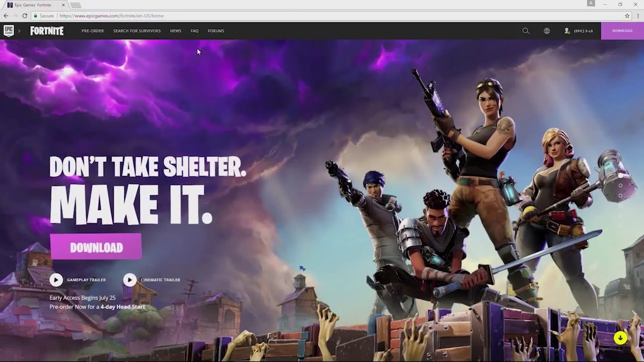Visit the FORUMS link
Screen dimensions: 644x362
point(216,31)
